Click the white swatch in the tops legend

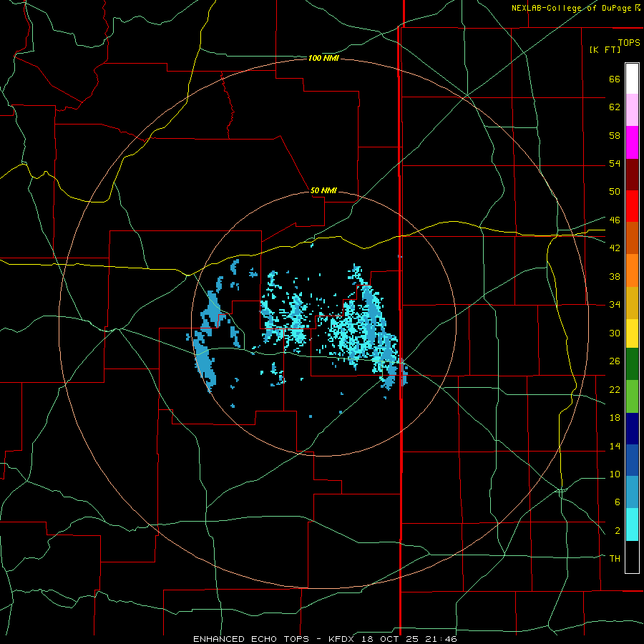pyautogui.click(x=632, y=79)
